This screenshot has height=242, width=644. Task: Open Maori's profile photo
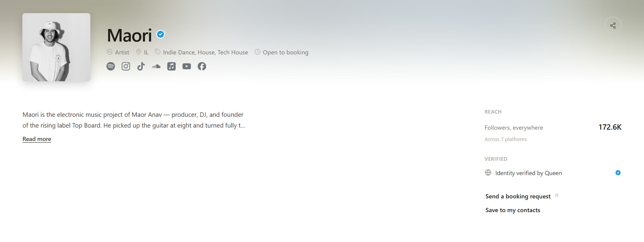tap(56, 47)
